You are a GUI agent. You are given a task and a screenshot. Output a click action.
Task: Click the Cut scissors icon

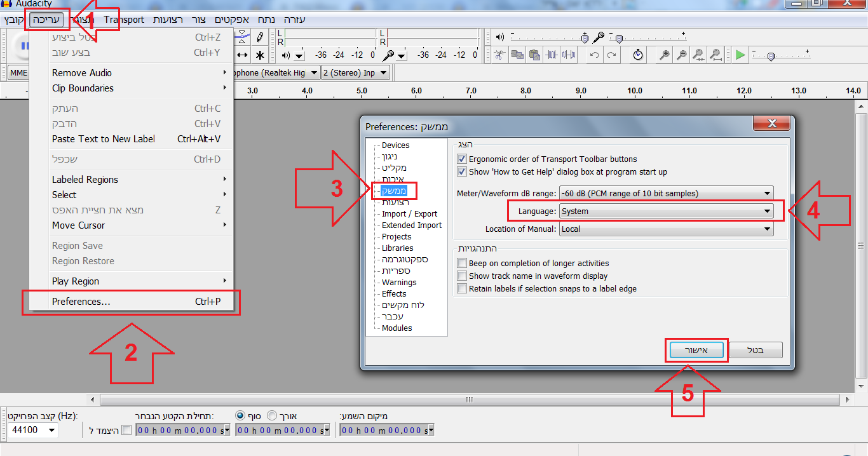pyautogui.click(x=500, y=55)
